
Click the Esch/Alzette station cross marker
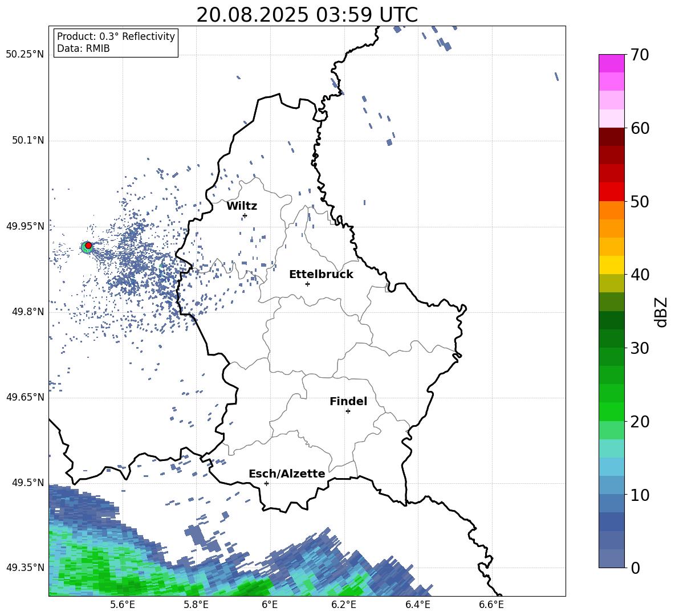point(266,483)
